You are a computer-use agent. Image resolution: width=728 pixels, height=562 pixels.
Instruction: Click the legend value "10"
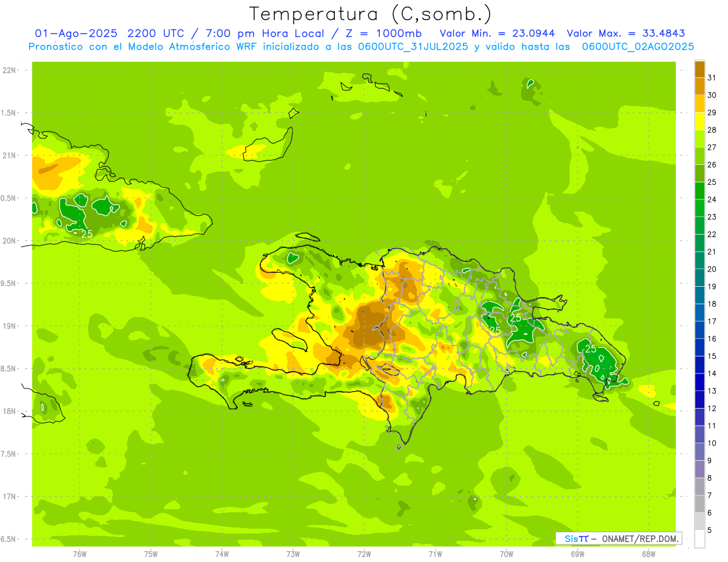tap(712, 443)
